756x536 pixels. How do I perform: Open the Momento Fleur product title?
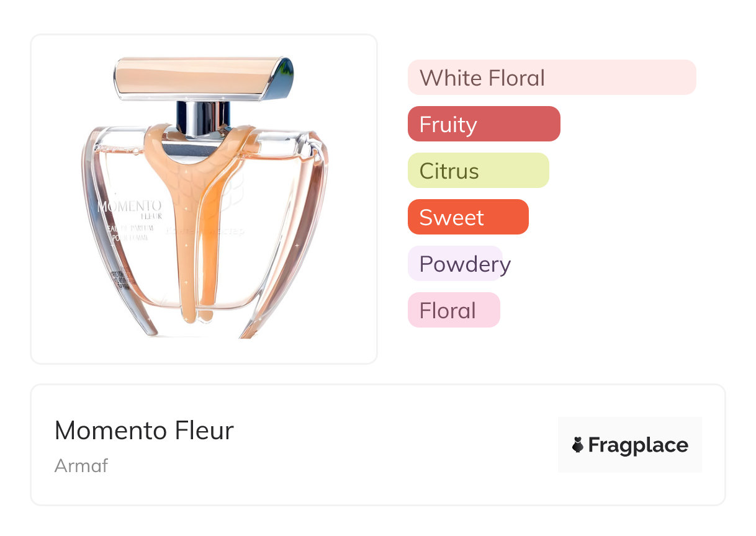[144, 431]
